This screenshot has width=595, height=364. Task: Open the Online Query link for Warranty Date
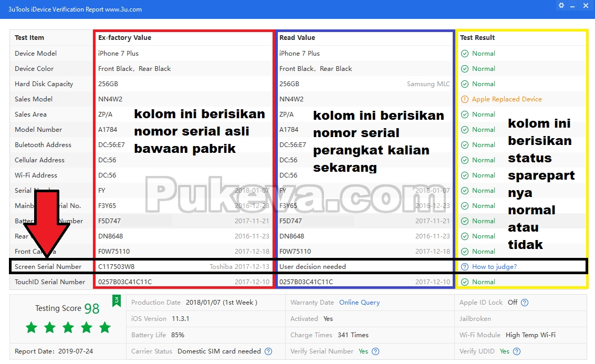(359, 303)
